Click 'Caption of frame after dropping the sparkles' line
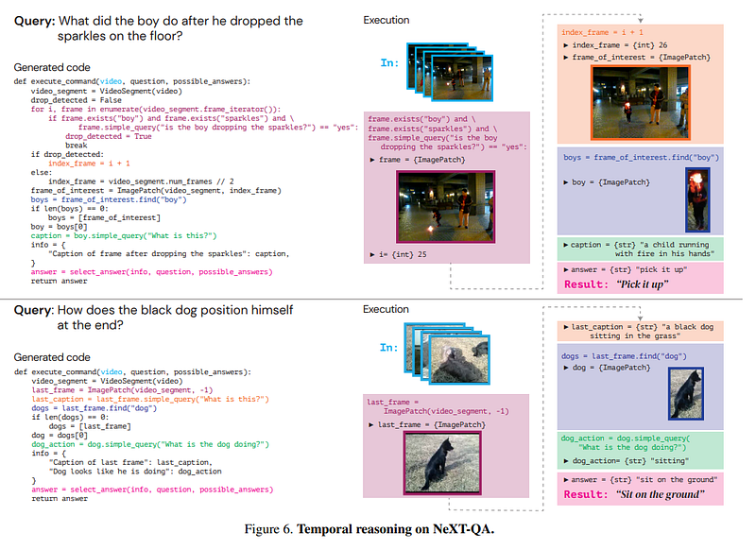The width and height of the screenshot is (756, 550). pos(169,254)
